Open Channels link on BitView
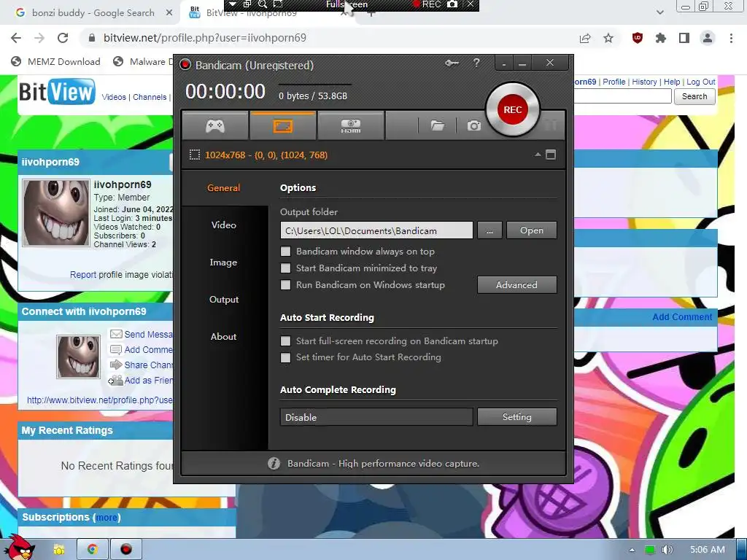This screenshot has width=747, height=560. click(x=150, y=97)
